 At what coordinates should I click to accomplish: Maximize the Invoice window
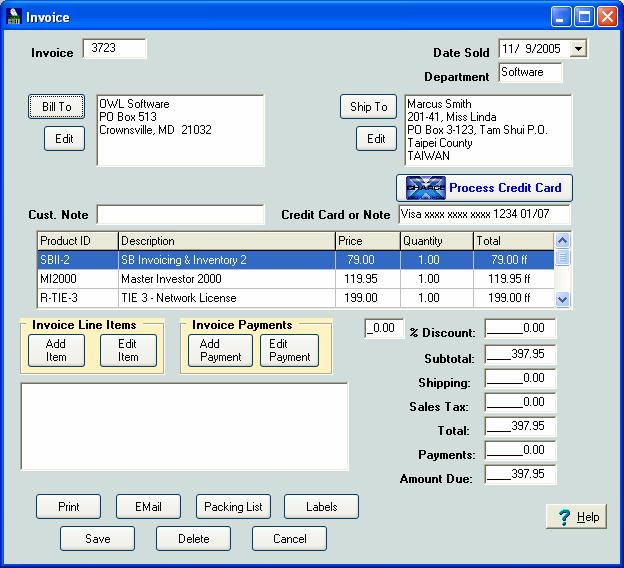tap(584, 17)
